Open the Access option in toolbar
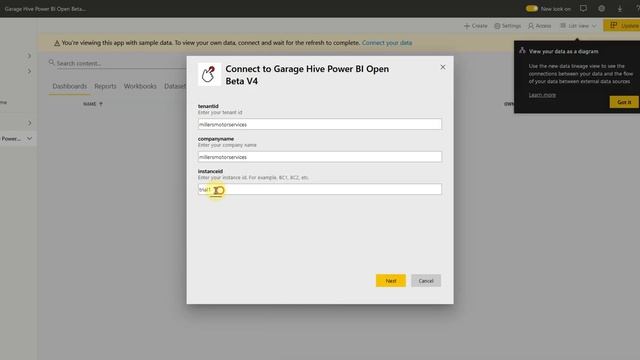This screenshot has height=360, width=640. 539,26
